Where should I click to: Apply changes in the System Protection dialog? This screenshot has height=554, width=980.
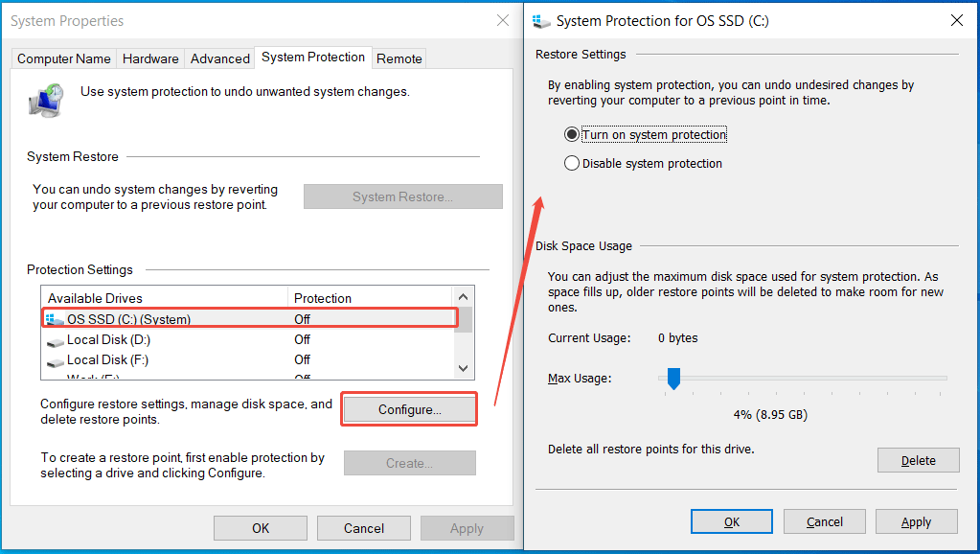pyautogui.click(x=916, y=520)
